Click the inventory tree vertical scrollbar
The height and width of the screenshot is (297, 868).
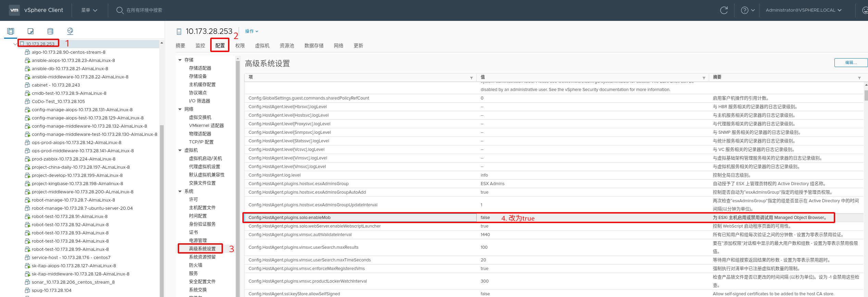coord(162,210)
